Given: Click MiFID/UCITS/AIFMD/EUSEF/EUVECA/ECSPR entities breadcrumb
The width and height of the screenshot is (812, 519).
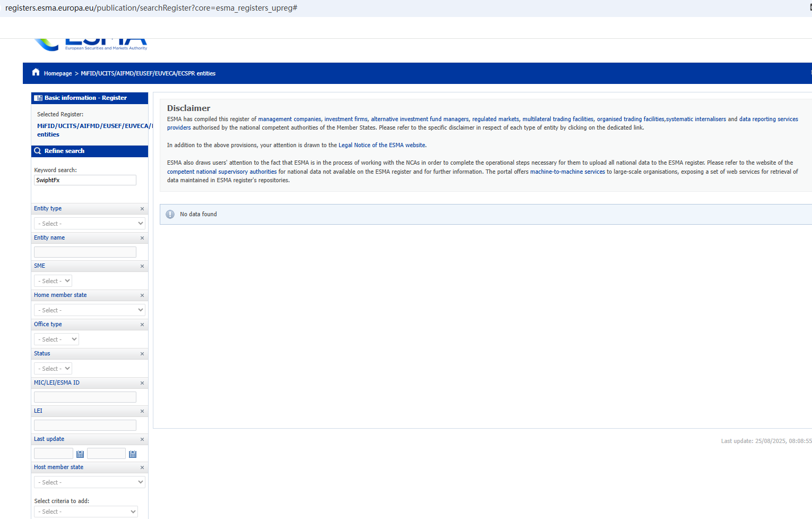Looking at the screenshot, I should (x=148, y=73).
